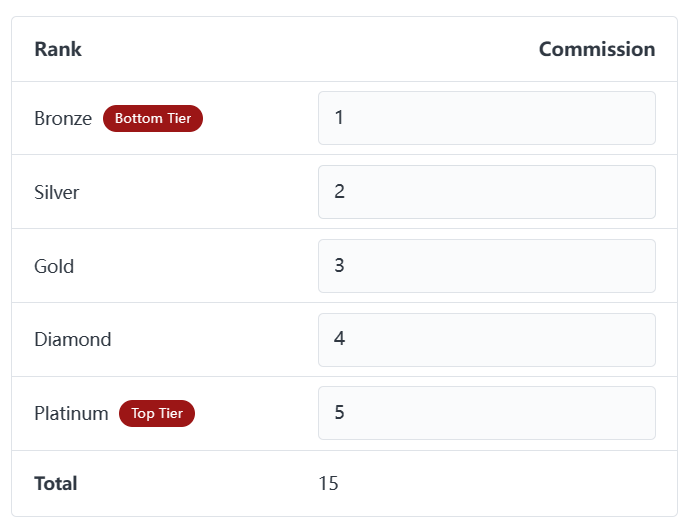Click the Rank column header

point(58,49)
